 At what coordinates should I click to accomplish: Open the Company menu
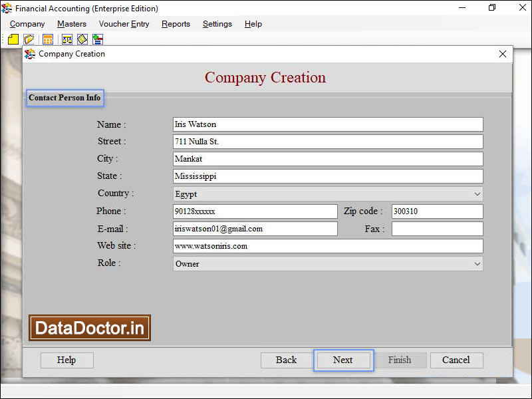[x=27, y=24]
